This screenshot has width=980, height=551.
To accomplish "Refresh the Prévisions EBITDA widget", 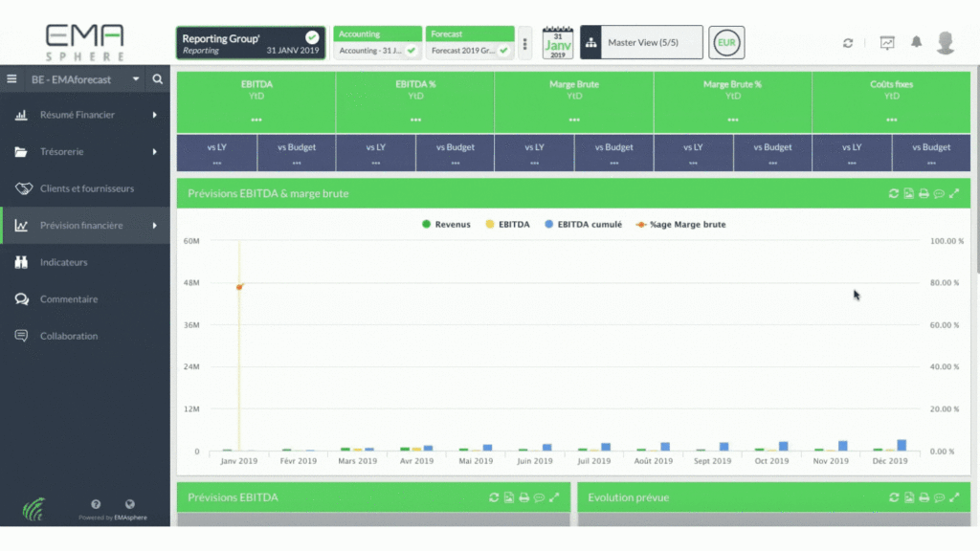I will [494, 497].
